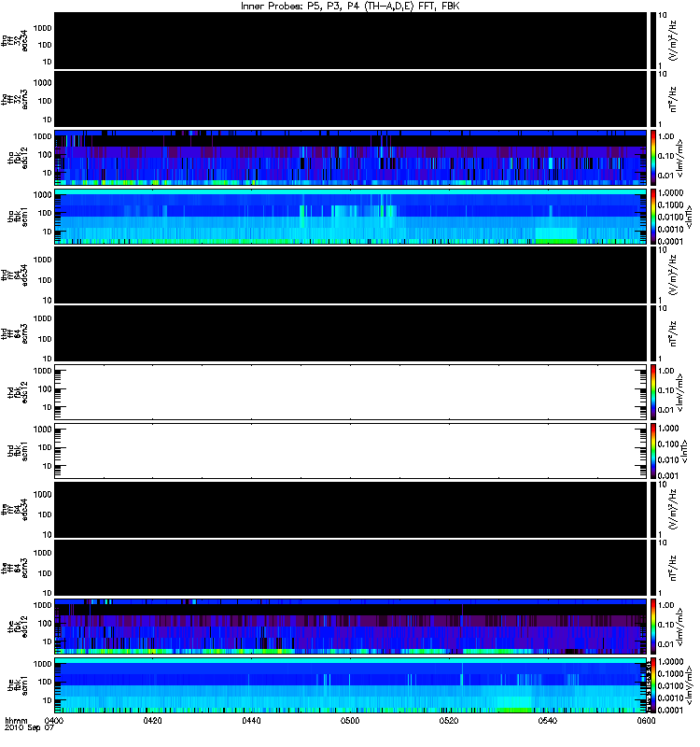Click inside the tha fff 32 edc34 spectrogram panel
The width and height of the screenshot is (700, 747).
click(351, 41)
